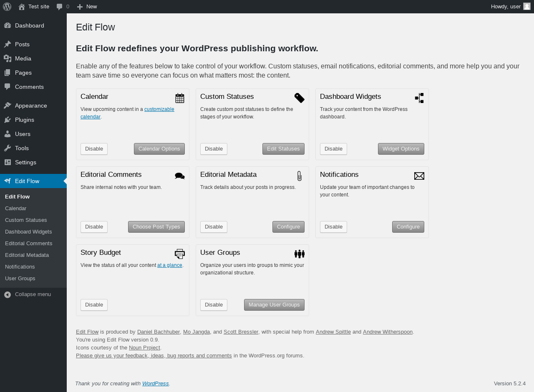This screenshot has width=534, height=392.
Task: Click the Editorial Metadata paperclip icon
Action: tap(300, 176)
